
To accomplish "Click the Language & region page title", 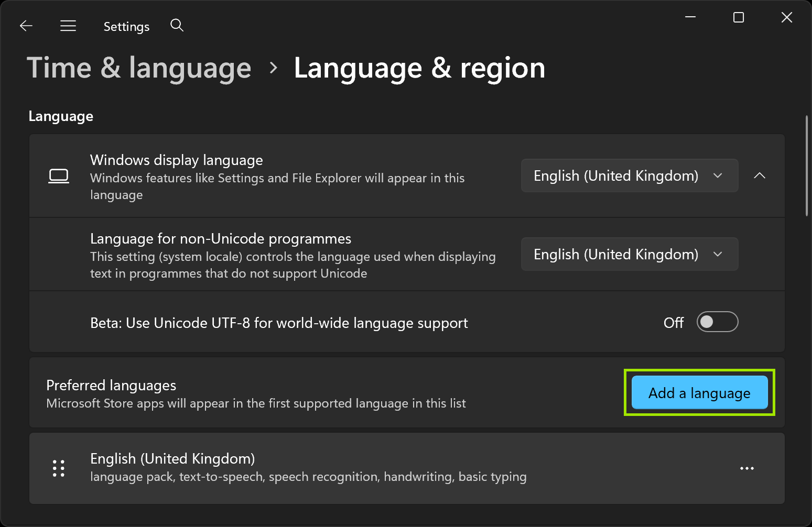I will (x=419, y=68).
